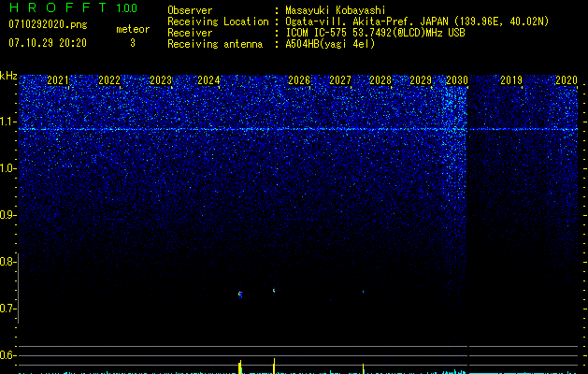Image resolution: width=588 pixels, height=374 pixels.
Task: Click the 0.8 frequency axis label
Action: (7, 262)
